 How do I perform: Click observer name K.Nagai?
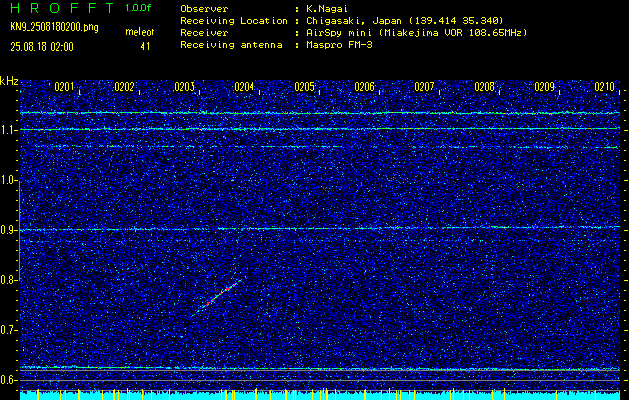click(327, 9)
